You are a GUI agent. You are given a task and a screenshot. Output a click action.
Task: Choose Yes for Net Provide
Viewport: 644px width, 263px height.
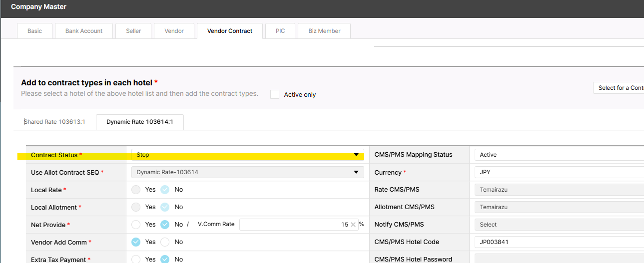[x=136, y=225]
